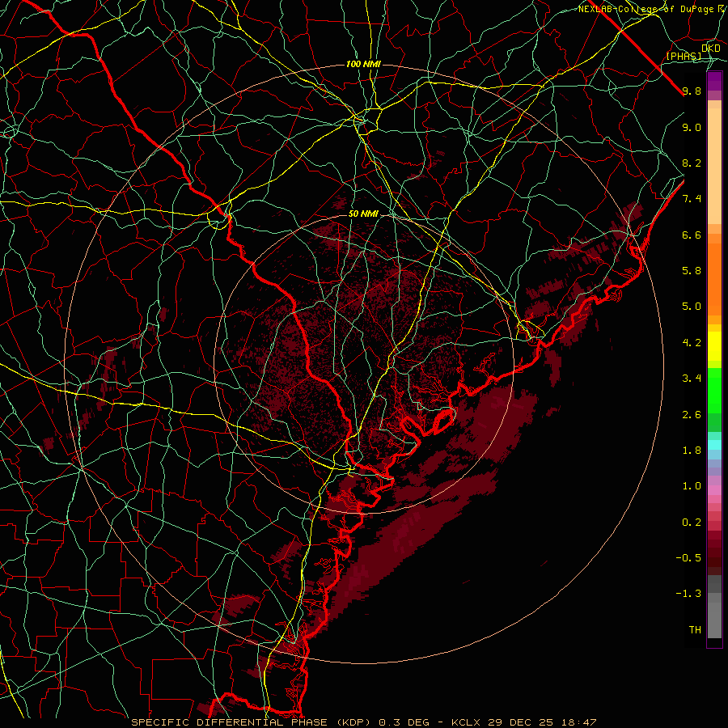The width and height of the screenshot is (728, 728).
Task: Pick the yellow segment of the color bar
Action: pos(714,346)
